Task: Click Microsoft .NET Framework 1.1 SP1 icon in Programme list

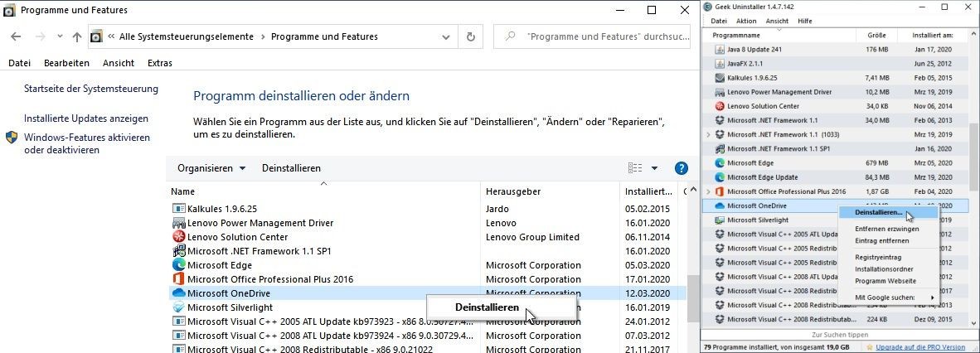Action: coord(179,251)
